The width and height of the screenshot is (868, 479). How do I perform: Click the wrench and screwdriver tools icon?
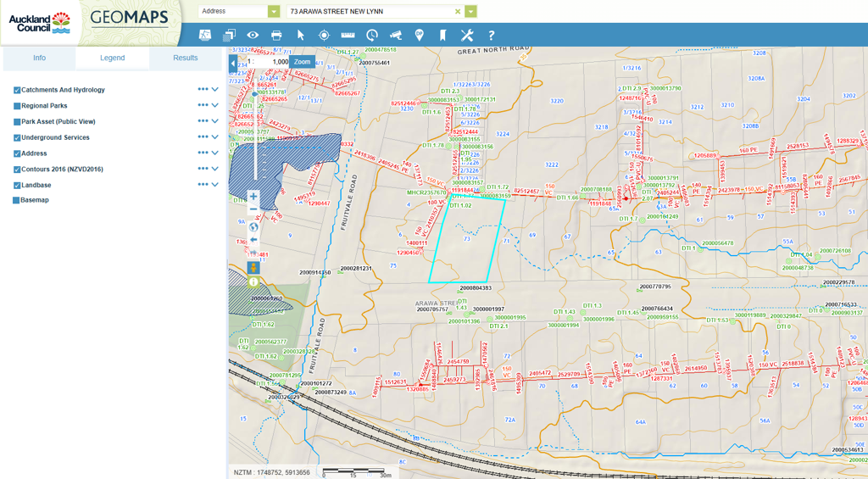[x=467, y=35]
